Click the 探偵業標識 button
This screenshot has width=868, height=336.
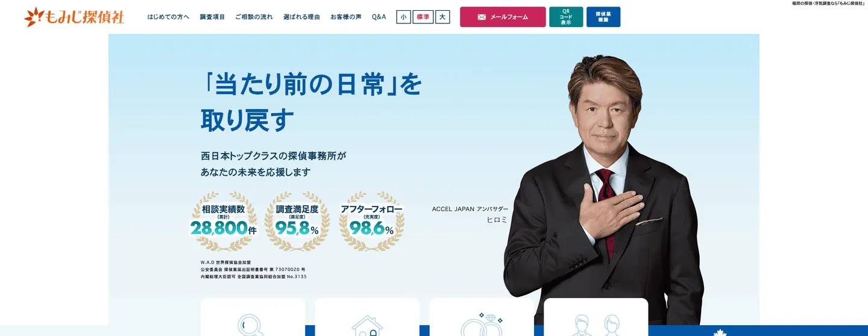click(x=603, y=17)
